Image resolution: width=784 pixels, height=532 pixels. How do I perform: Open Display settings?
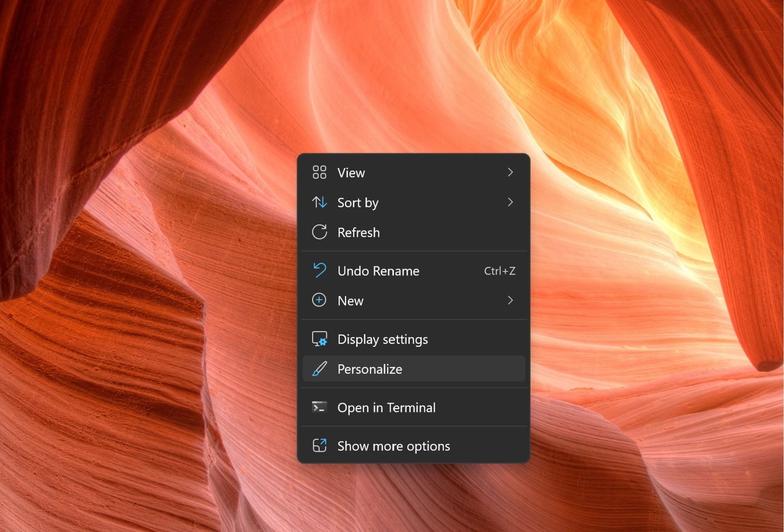tap(414, 339)
